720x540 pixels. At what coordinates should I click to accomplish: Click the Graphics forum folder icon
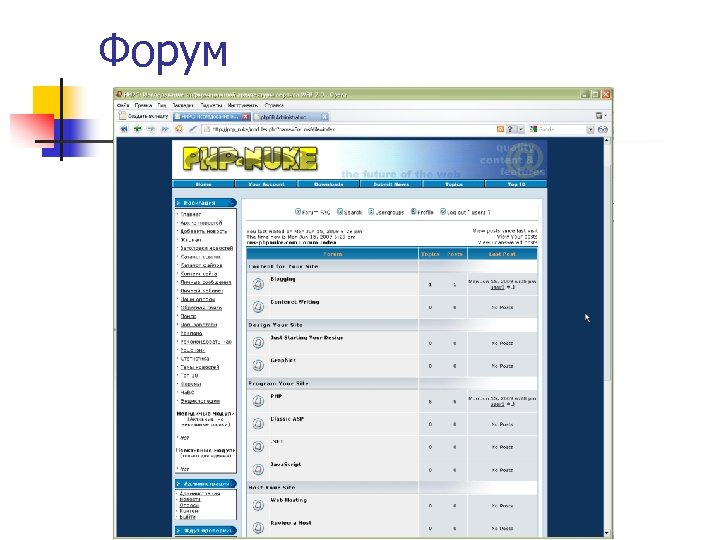click(258, 366)
